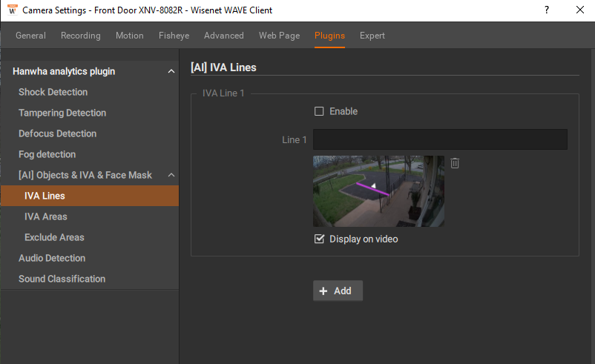Delete Line 1 using the trash icon
The image size is (595, 364).
455,163
